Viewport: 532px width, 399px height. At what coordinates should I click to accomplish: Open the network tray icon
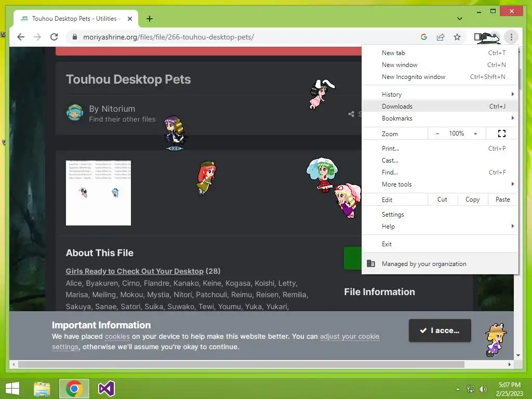(x=471, y=389)
